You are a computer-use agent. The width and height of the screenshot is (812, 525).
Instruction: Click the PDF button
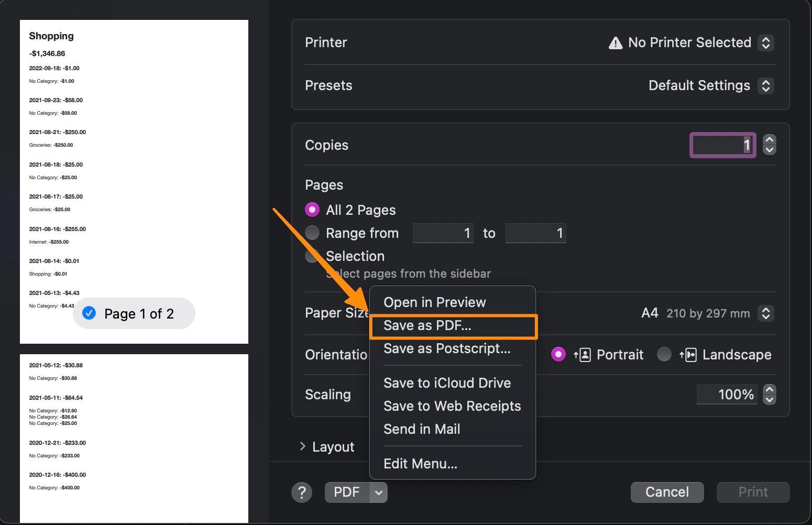[x=347, y=493]
